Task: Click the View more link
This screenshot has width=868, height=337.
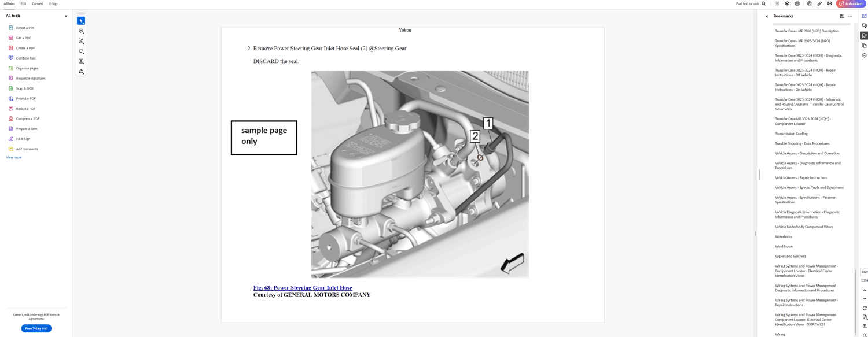Action: (x=14, y=157)
